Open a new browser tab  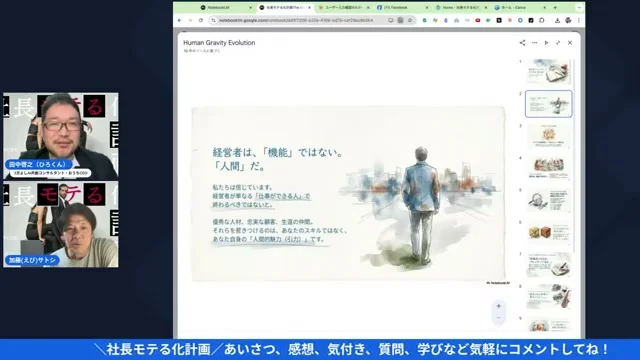[555, 7]
